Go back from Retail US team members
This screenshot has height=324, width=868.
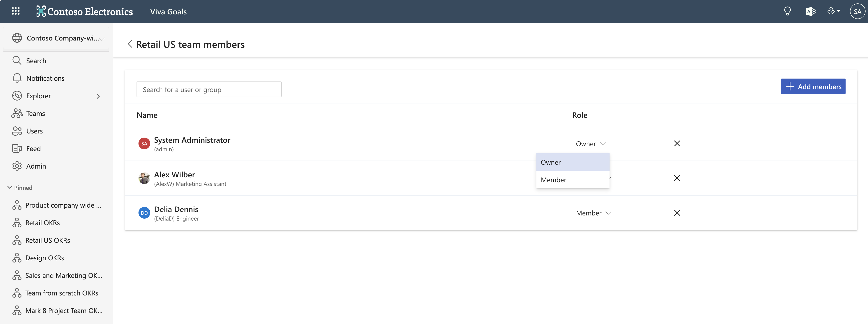coord(130,44)
